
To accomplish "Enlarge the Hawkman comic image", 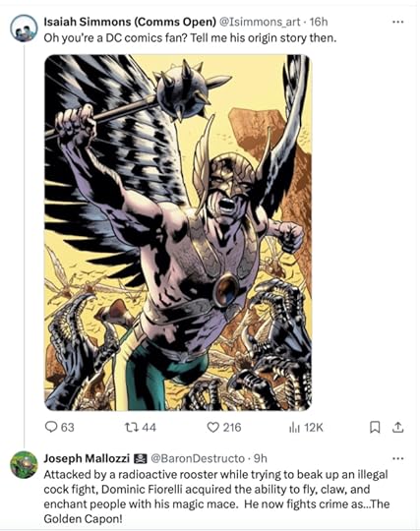I will click(x=178, y=233).
